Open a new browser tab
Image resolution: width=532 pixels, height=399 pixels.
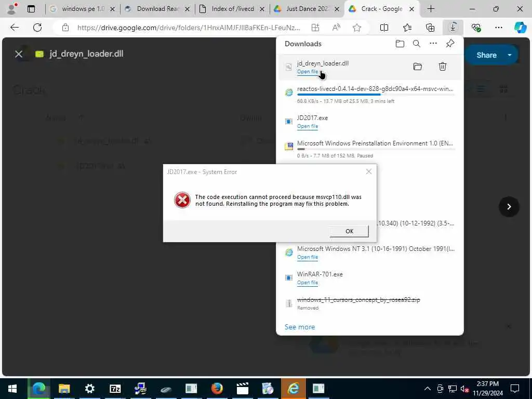pyautogui.click(x=431, y=9)
